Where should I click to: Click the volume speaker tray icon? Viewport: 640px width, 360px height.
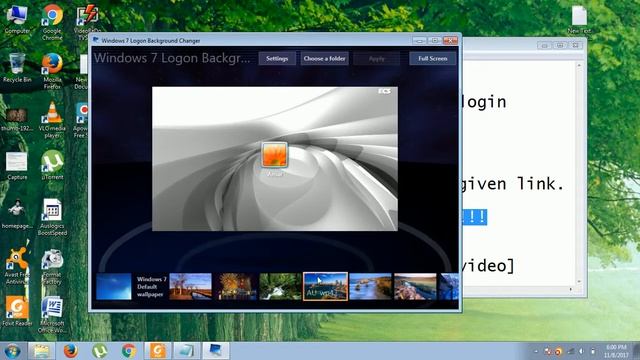[x=581, y=351]
